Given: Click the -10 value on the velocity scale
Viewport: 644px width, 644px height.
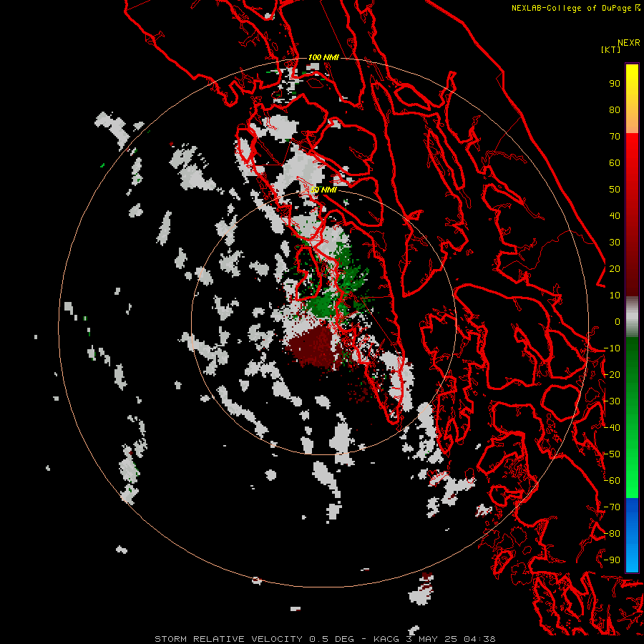Looking at the screenshot, I should [612, 348].
